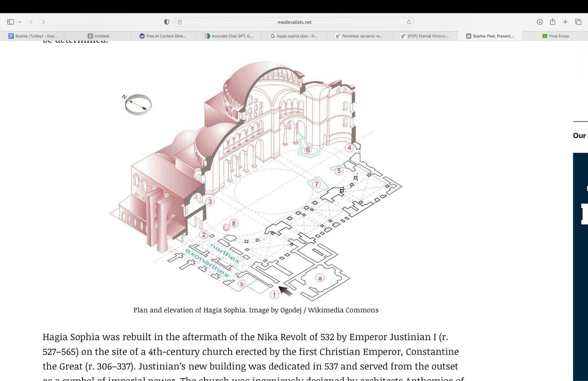Open the Share icon menu
588x381 pixels.
[x=552, y=22]
